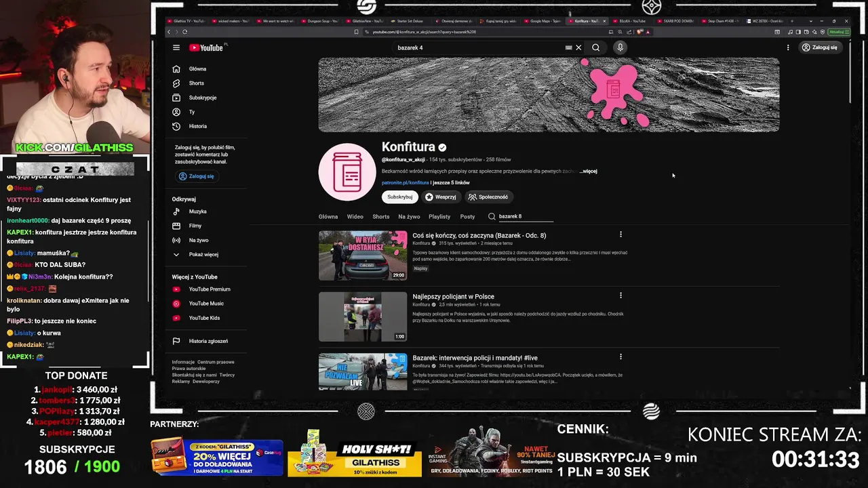
Task: Open title 'Najlepszy policjant w Polsce'
Action: (453, 296)
